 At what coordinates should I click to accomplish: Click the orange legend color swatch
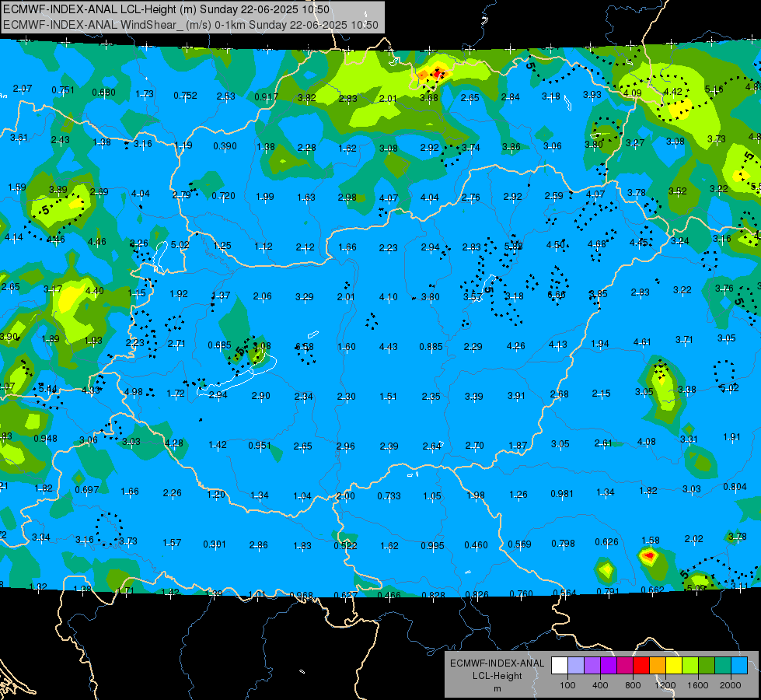click(658, 665)
